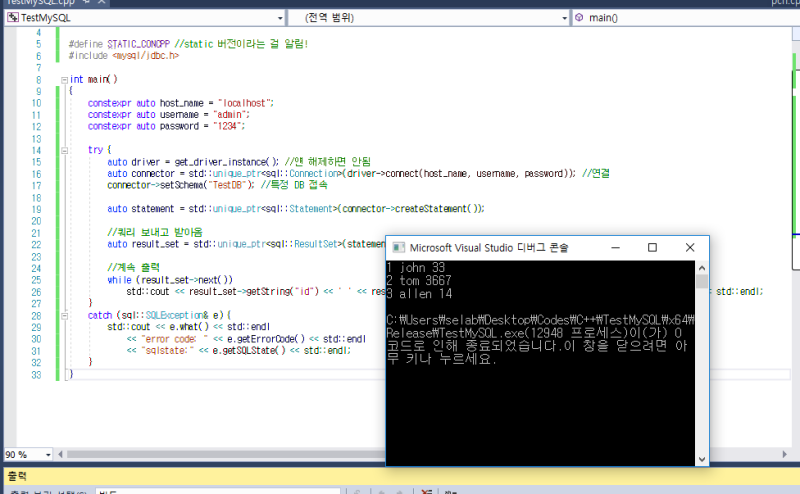The image size is (800, 494).
Task: Expand the 전역 범위 scope dropdown
Action: pos(562,18)
